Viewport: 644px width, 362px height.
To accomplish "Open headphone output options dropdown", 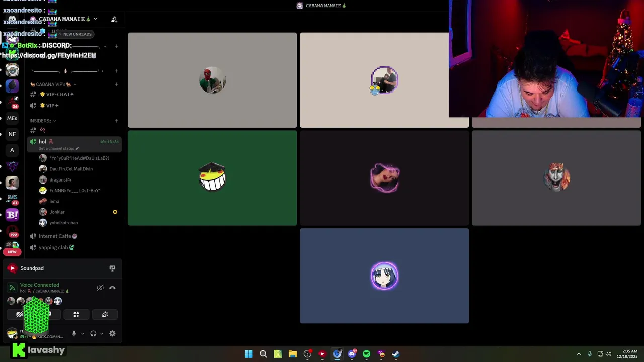I will click(102, 333).
